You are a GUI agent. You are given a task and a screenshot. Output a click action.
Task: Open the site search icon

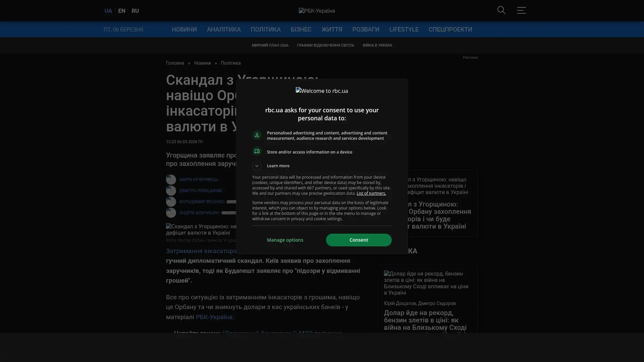[501, 10]
